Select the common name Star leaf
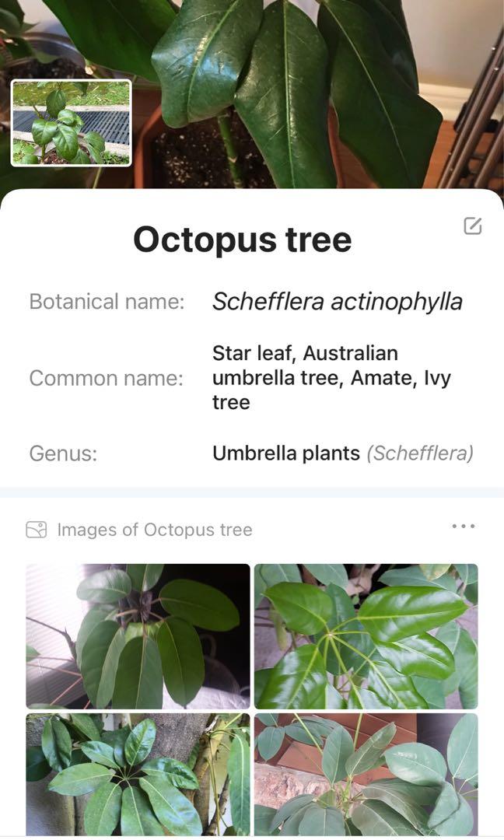504x840 pixels. [248, 352]
